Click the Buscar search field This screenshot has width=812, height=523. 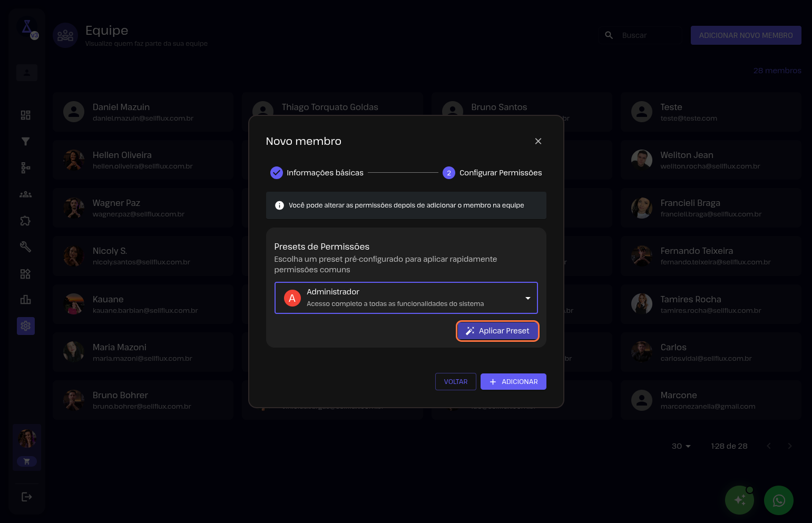coord(649,35)
